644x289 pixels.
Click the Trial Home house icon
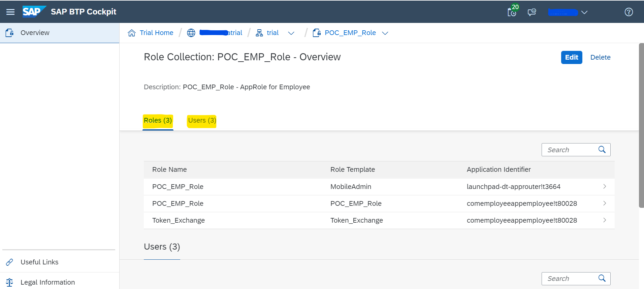[x=132, y=33]
